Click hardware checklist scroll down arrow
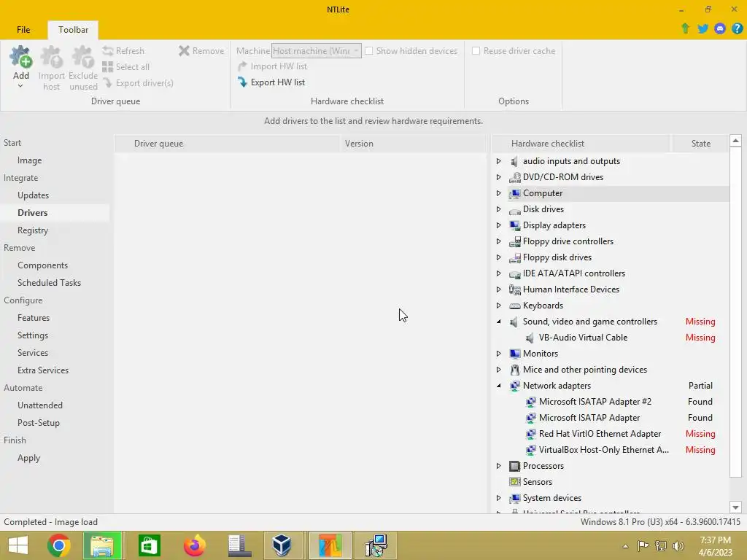The width and height of the screenshot is (747, 560). point(735,507)
